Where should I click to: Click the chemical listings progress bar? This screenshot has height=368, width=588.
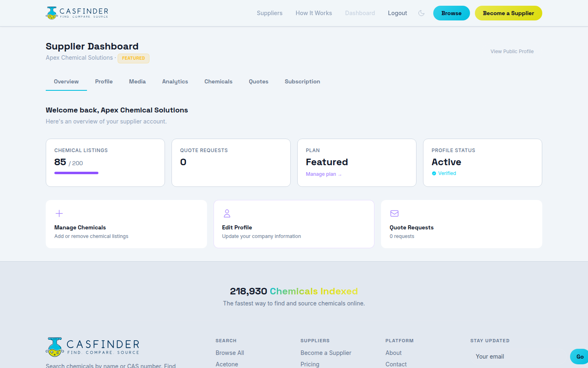pyautogui.click(x=76, y=173)
